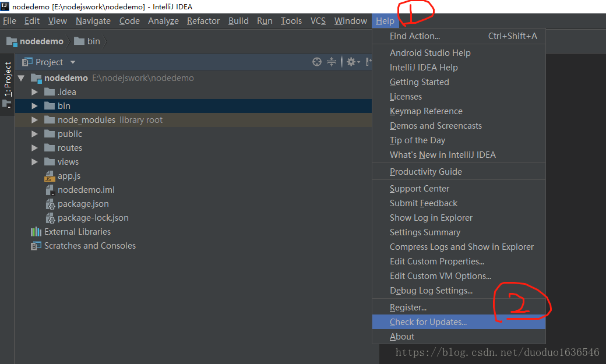The width and height of the screenshot is (606, 364).
Task: Expand the .idea folder arrow
Action: [34, 92]
